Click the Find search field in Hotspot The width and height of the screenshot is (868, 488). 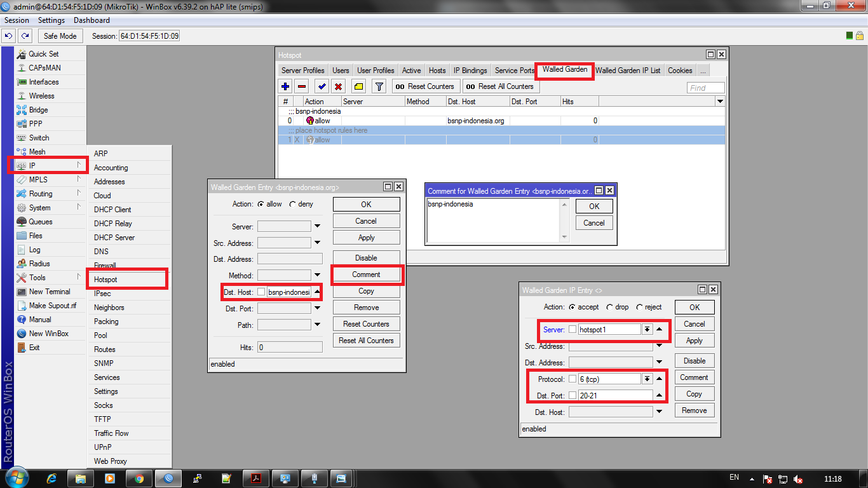(705, 88)
